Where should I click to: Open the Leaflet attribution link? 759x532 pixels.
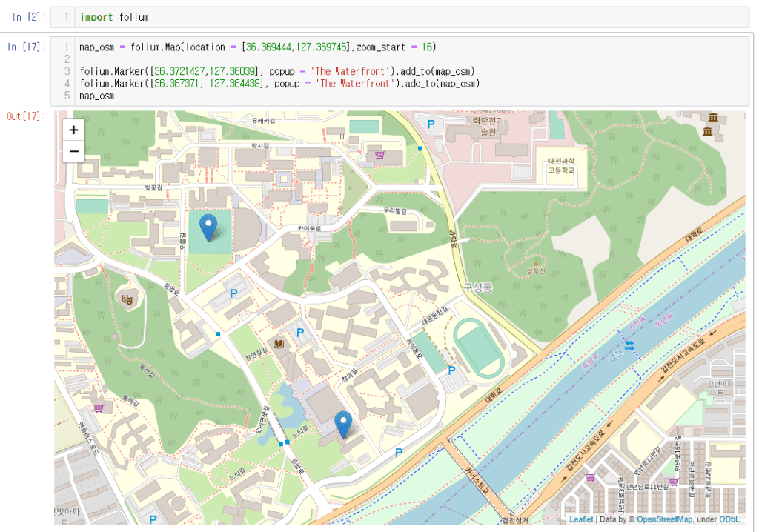point(581,519)
